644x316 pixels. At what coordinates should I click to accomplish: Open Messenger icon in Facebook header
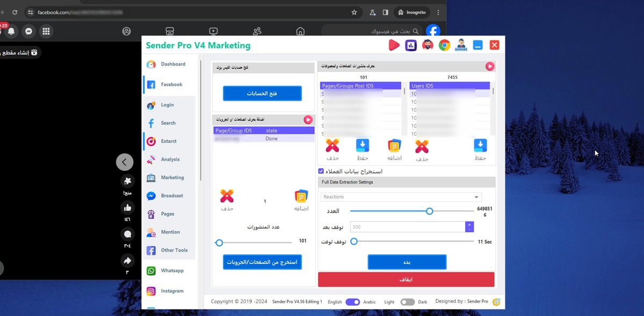coord(29,31)
